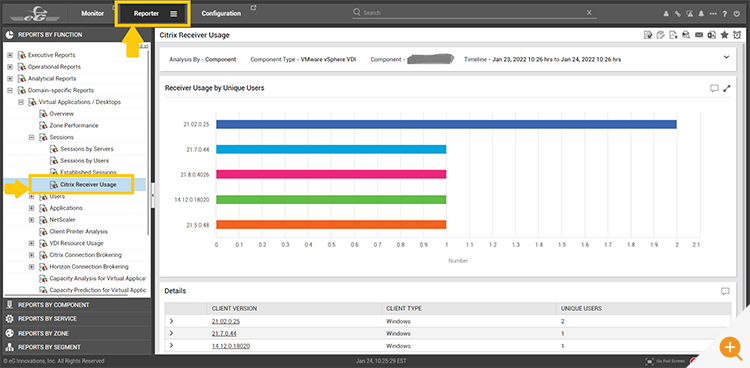The image size is (750, 368).
Task: Open the alarm warning monitor icon
Action: point(690,14)
